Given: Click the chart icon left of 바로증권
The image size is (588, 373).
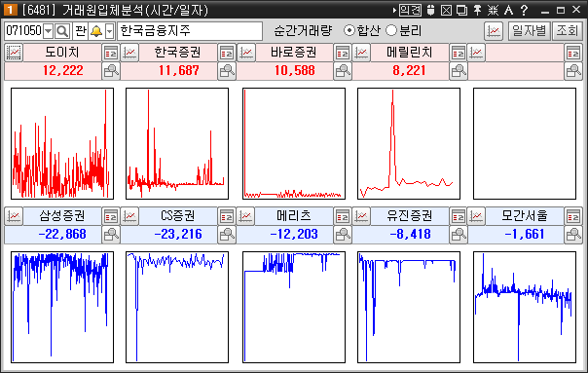Looking at the screenshot, I should tap(246, 53).
